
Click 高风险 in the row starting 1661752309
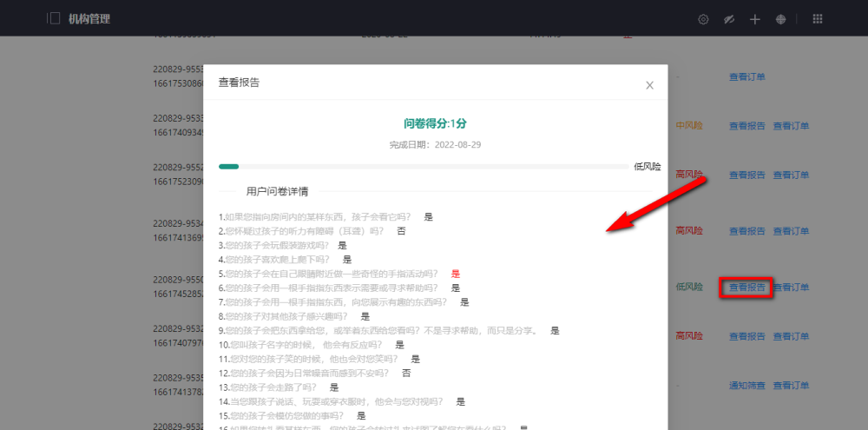pyautogui.click(x=689, y=174)
